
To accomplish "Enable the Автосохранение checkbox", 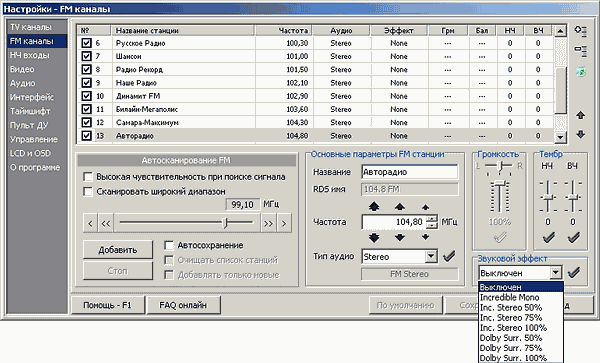I will click(x=169, y=245).
